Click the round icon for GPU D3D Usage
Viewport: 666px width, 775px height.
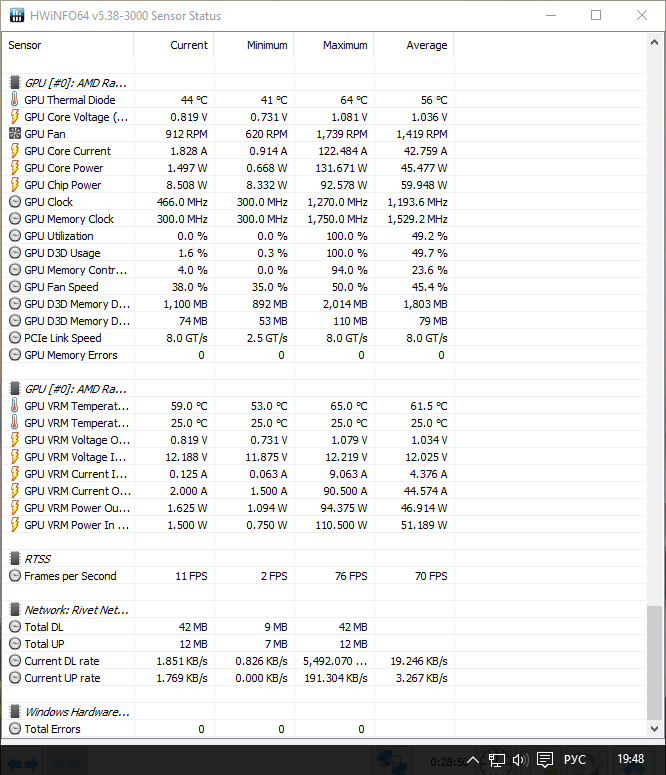click(15, 253)
